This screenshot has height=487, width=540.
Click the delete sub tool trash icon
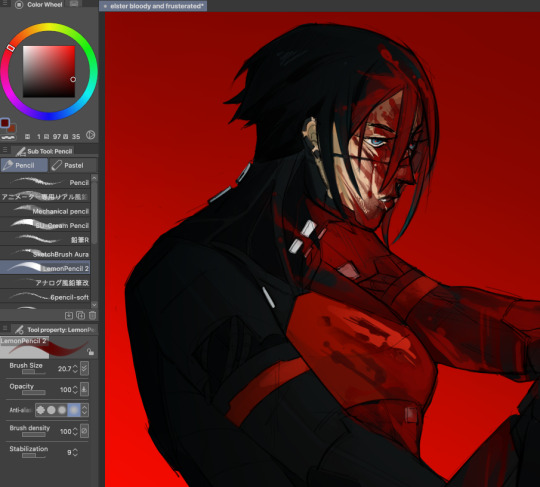92,315
